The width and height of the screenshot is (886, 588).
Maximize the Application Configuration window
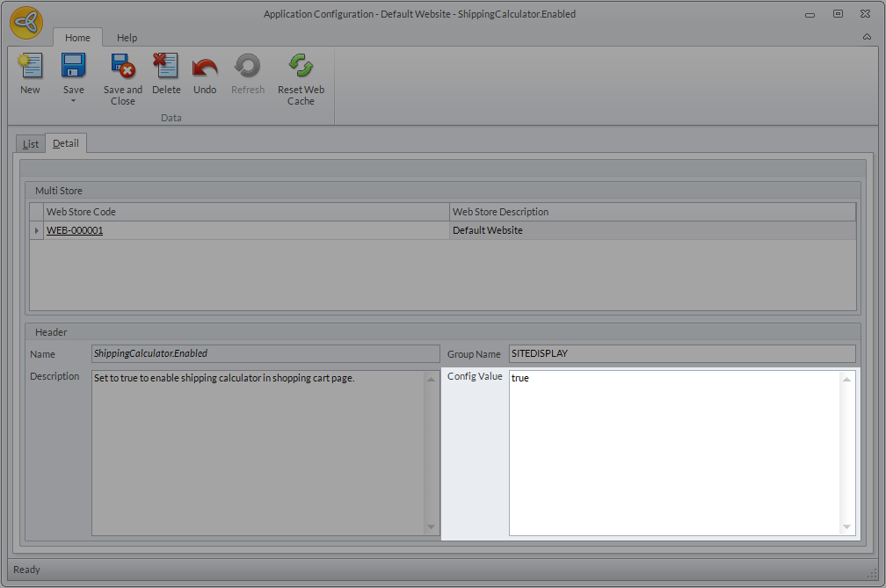tap(838, 13)
